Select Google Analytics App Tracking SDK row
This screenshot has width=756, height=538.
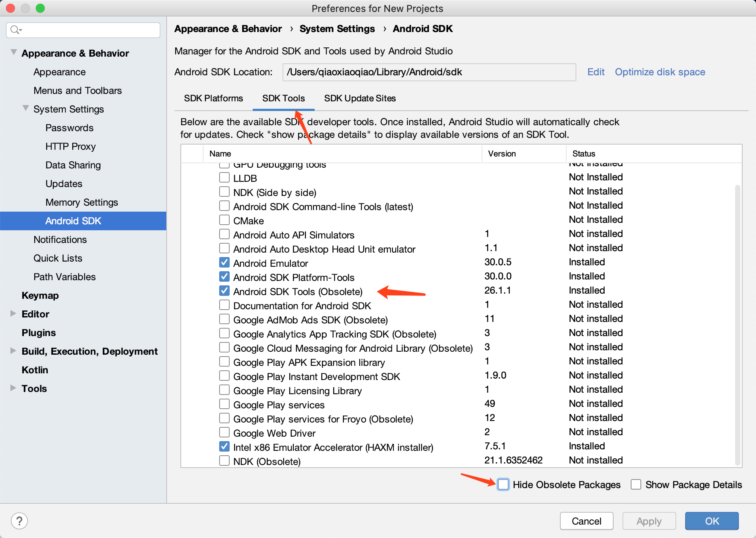point(461,333)
